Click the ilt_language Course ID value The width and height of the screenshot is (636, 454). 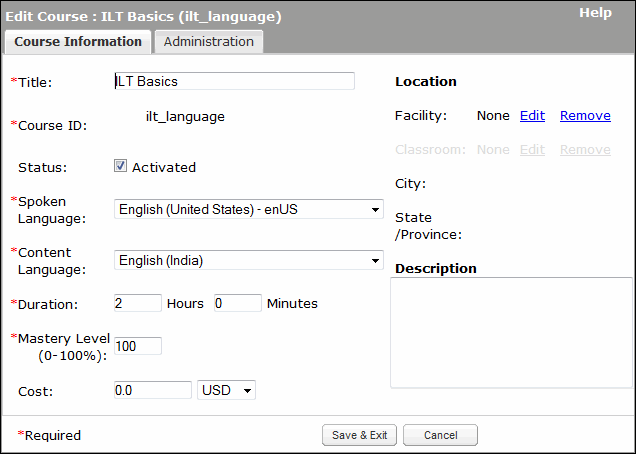[185, 117]
